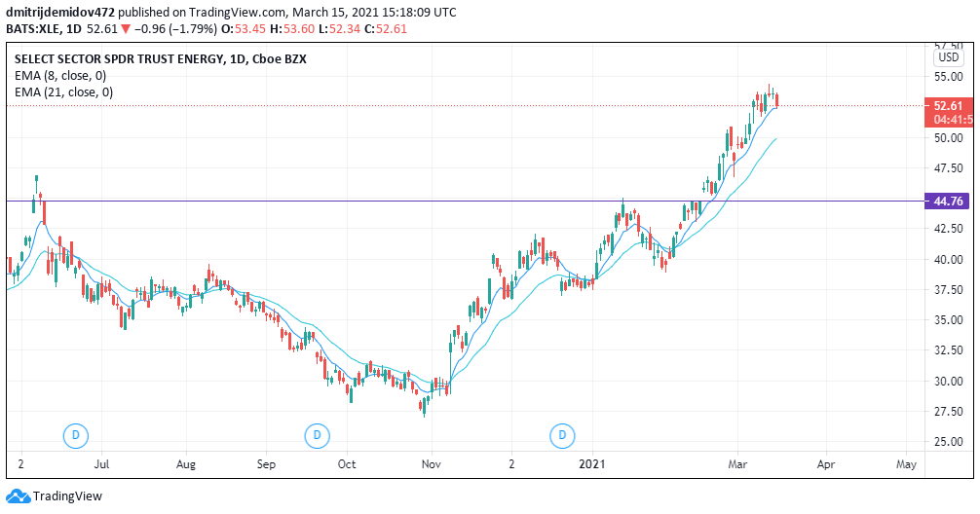Click the 40.00 price axis label
Image resolution: width=980 pixels, height=514 pixels.
948,259
